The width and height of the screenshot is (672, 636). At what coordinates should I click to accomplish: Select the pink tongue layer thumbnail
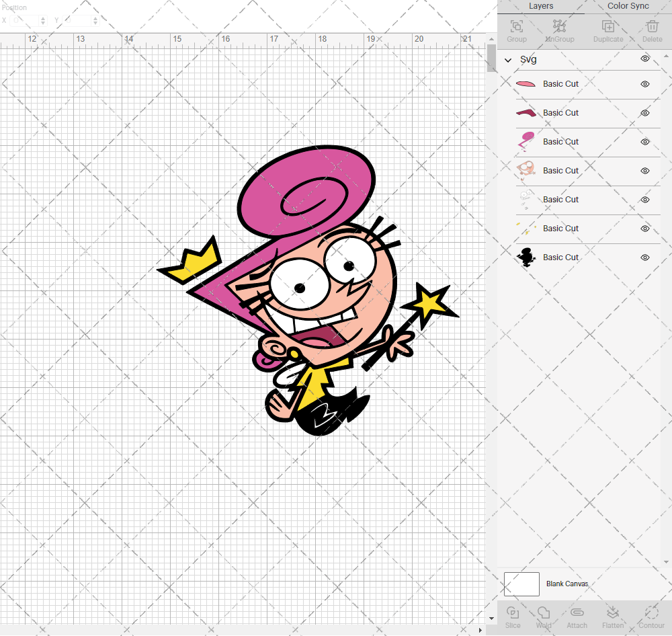pos(526,84)
